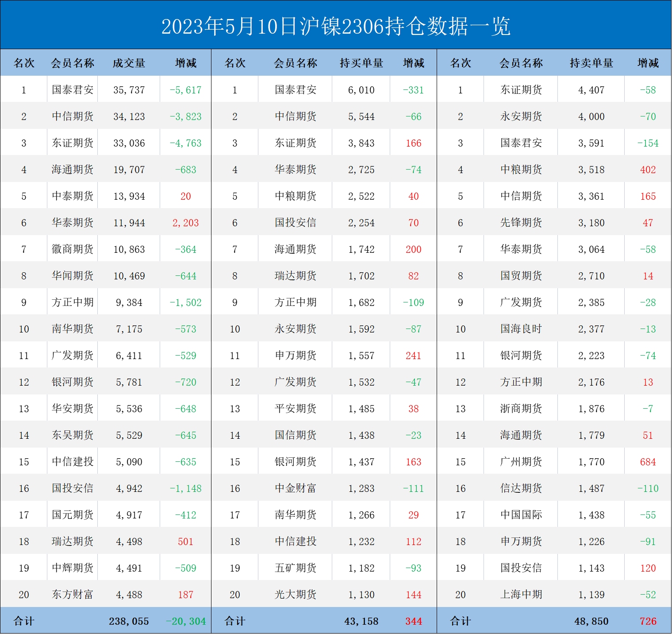Viewport: 672px width, 634px height.
Task: Click the long total 43,158
Action: click(x=361, y=621)
